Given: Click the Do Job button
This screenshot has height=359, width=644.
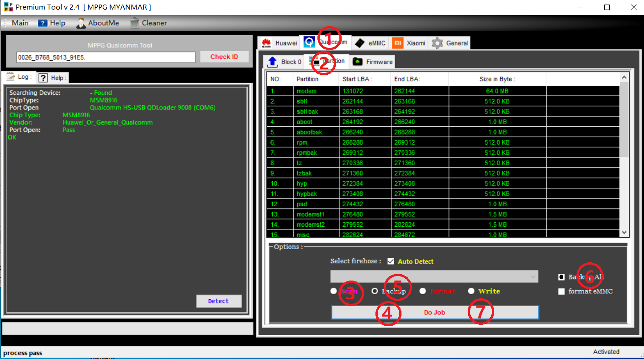Looking at the screenshot, I should (435, 312).
